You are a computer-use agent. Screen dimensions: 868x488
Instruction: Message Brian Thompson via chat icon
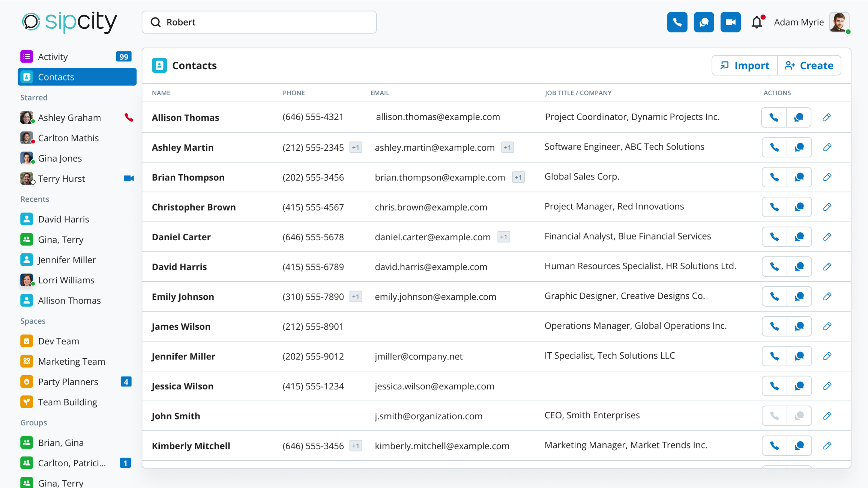(799, 177)
